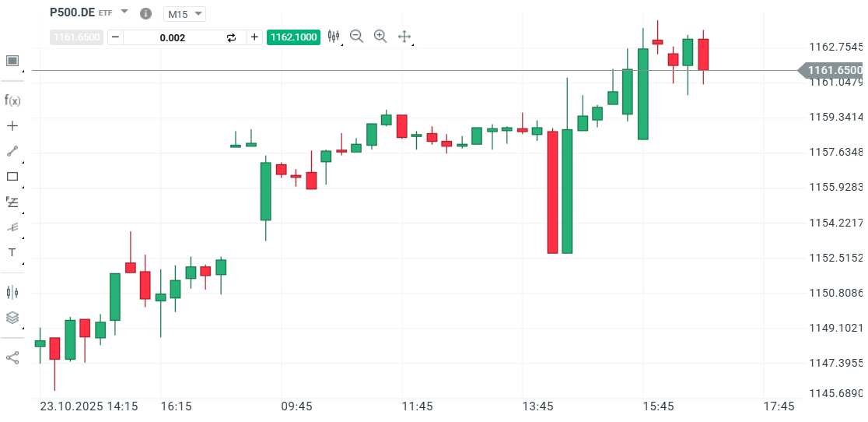Open the chart type candlestick dropdown
Viewport: 868px width, 422px height.
(334, 36)
